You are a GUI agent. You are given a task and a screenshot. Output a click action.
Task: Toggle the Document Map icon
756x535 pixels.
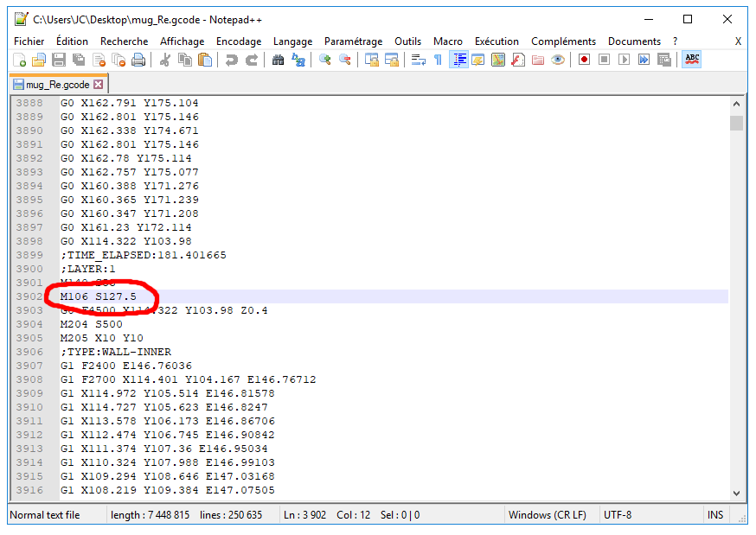[498, 60]
